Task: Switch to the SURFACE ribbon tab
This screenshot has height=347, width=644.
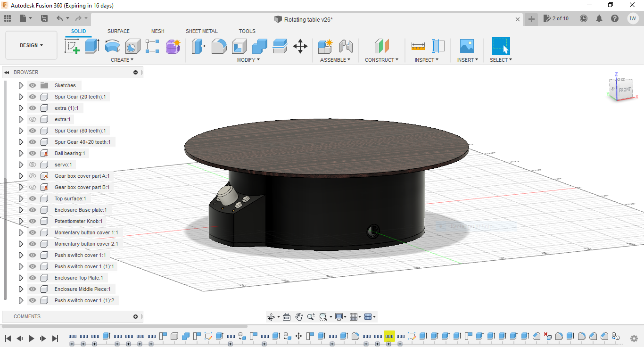Action: pyautogui.click(x=118, y=31)
